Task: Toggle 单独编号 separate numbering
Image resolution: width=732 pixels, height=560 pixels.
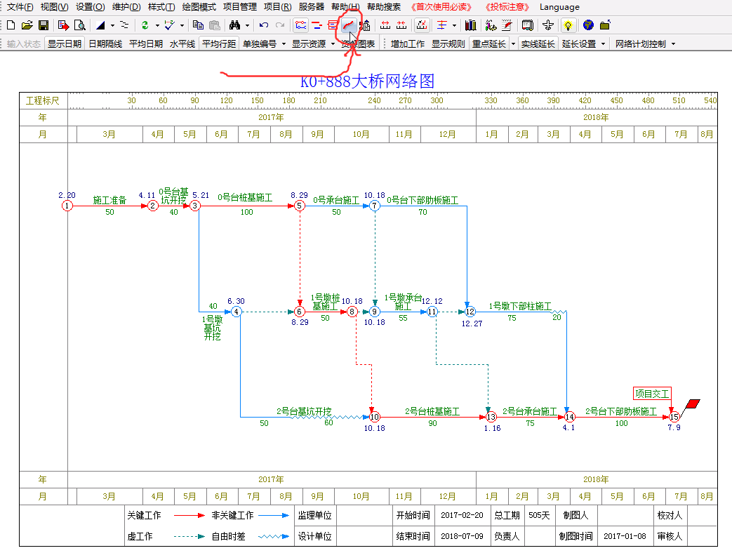Action: (x=260, y=44)
